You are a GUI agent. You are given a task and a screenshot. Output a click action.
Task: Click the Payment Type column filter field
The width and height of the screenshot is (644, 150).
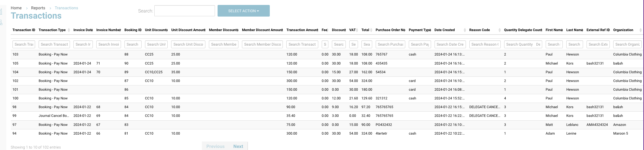click(x=419, y=44)
